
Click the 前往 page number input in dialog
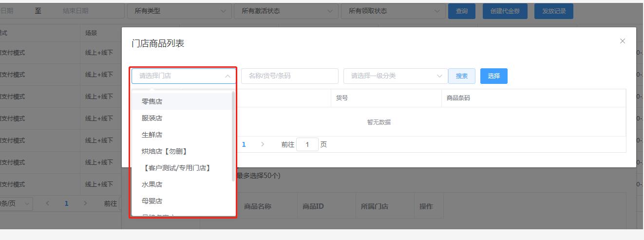[x=307, y=144]
